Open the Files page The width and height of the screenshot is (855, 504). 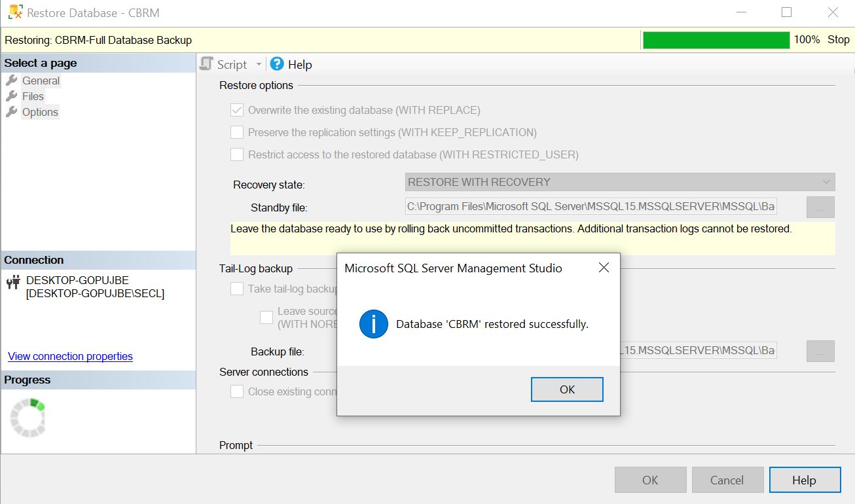33,96
